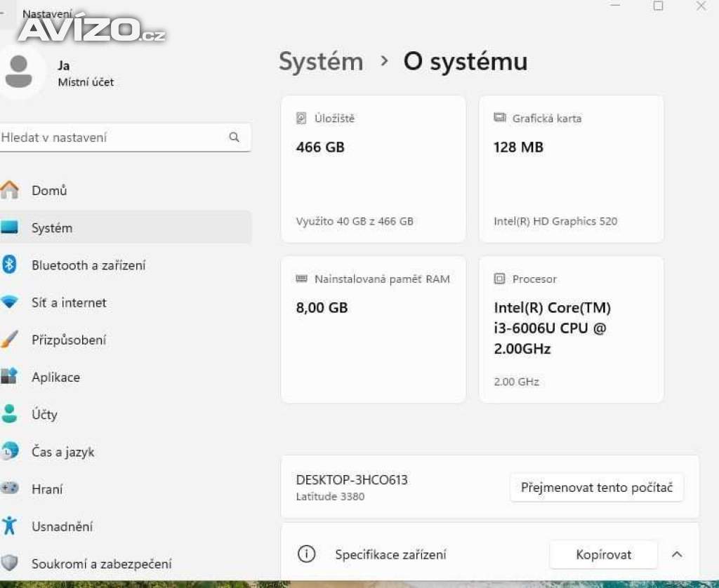
Task: Click the Úložiště disk icon
Action: click(301, 119)
